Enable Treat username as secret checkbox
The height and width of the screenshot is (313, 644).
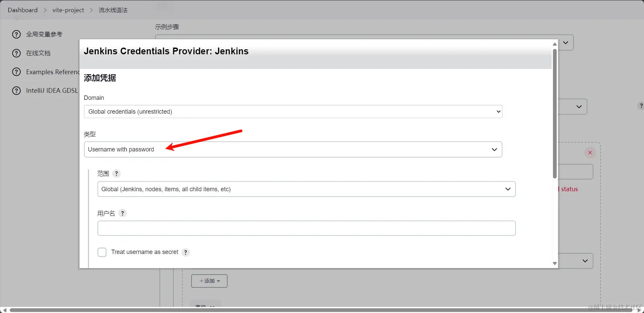[102, 252]
